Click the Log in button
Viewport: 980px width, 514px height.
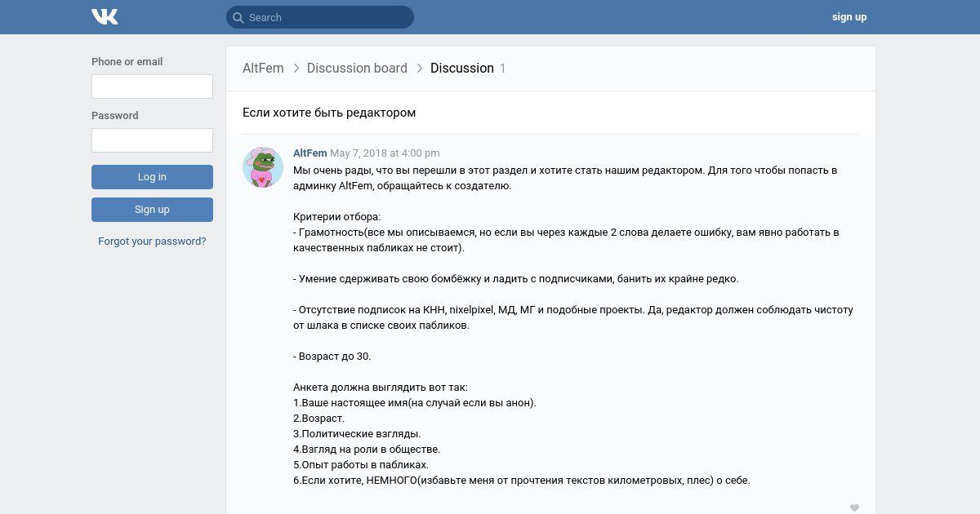152,177
